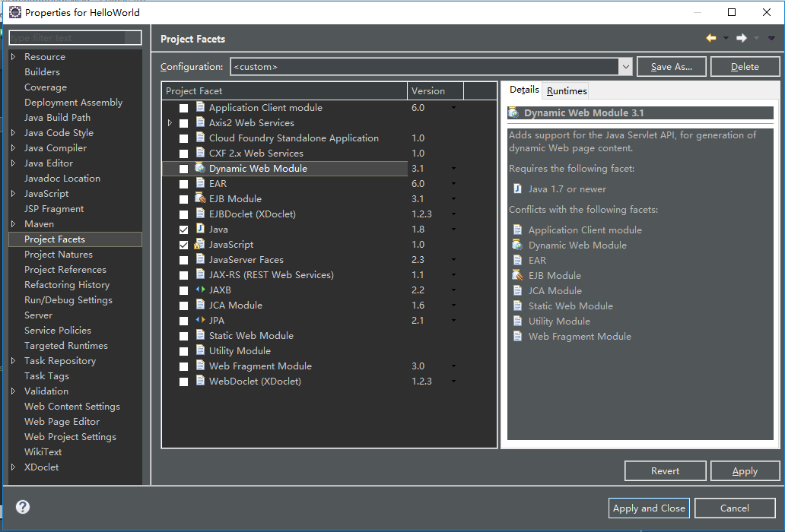Click EJB Module icon in conflicts list
This screenshot has height=532, width=785.
[517, 275]
